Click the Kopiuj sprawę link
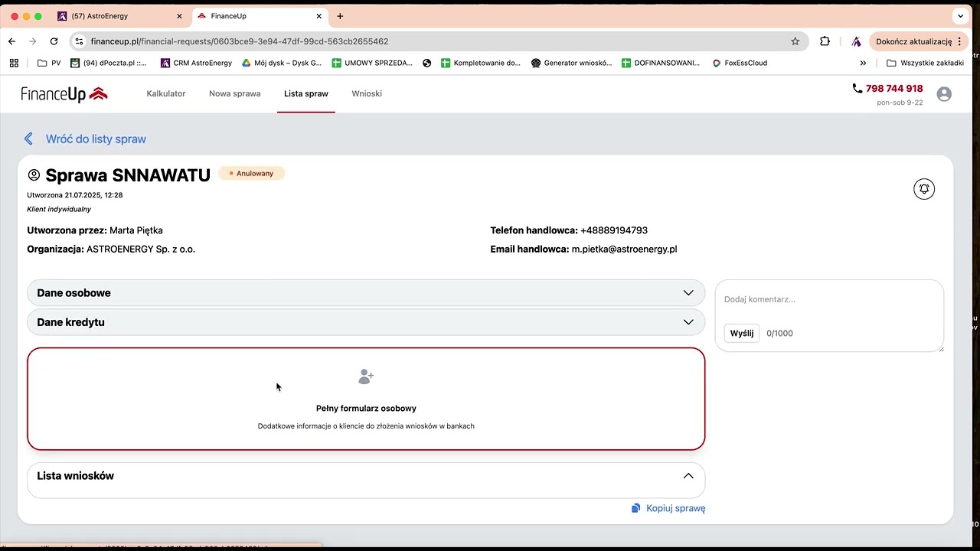This screenshot has height=551, width=980. tap(676, 508)
